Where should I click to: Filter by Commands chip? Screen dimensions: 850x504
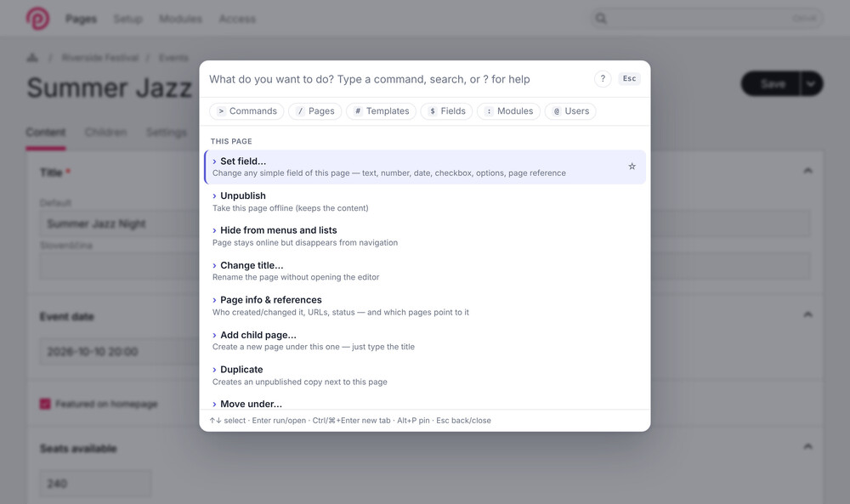(x=246, y=111)
